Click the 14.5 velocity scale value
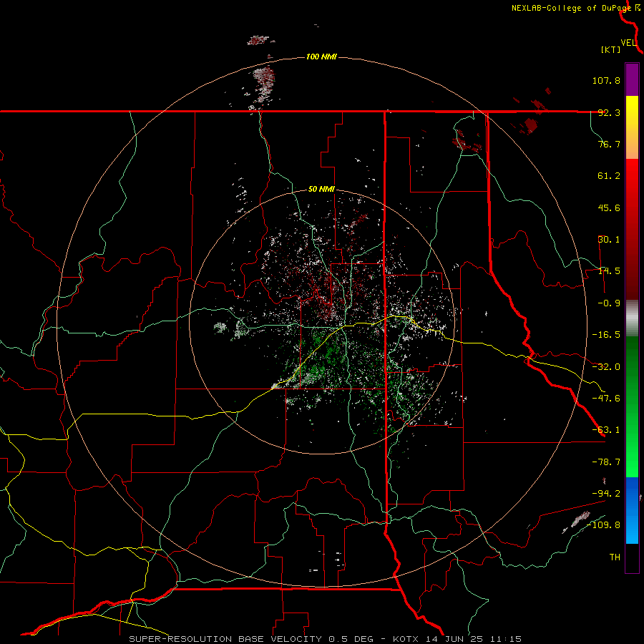The width and height of the screenshot is (644, 644). [609, 271]
